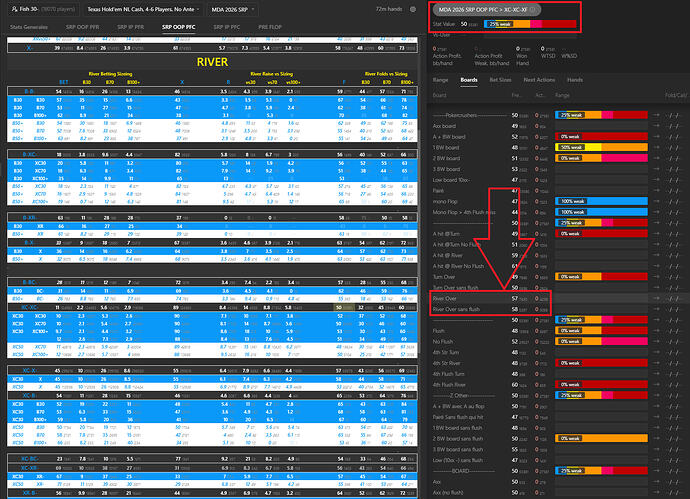Click the arrow icon in the Axx board row
The width and height of the screenshot is (690, 499).
pos(656,126)
